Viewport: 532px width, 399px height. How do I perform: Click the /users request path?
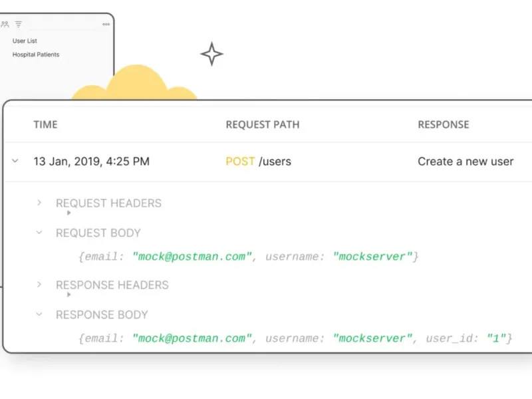[275, 162]
